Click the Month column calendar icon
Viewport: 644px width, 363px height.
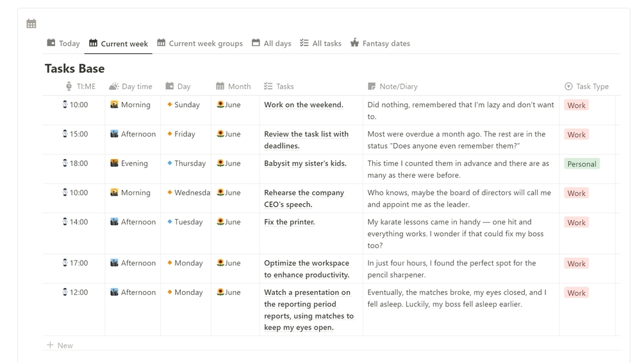pos(220,87)
